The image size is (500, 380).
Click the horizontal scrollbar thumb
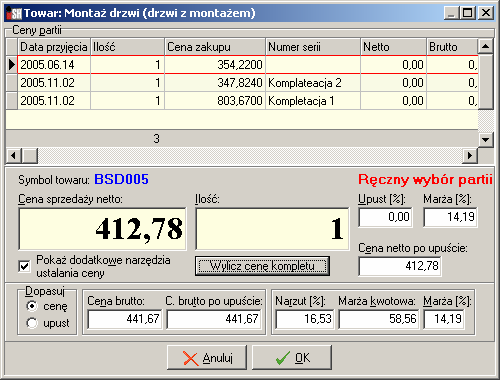click(x=30, y=155)
